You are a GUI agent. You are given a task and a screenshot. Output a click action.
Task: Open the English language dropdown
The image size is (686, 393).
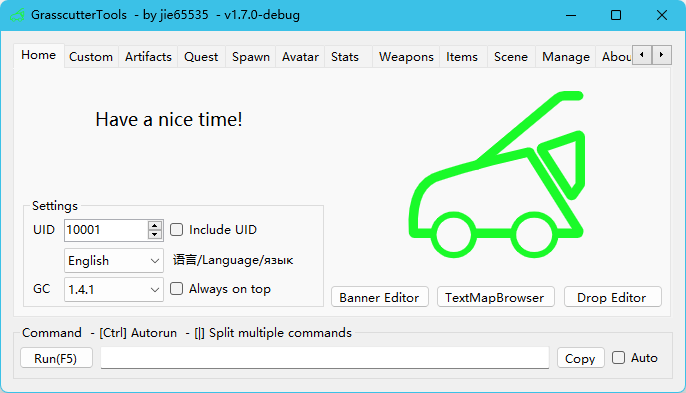[x=114, y=261]
